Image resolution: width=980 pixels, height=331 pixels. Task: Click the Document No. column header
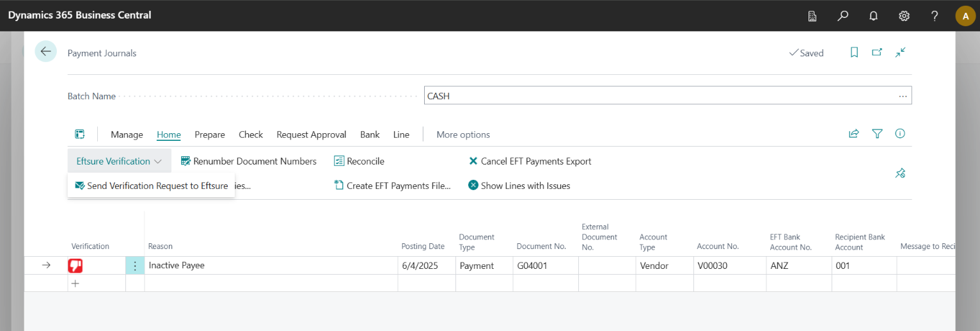coord(541,246)
